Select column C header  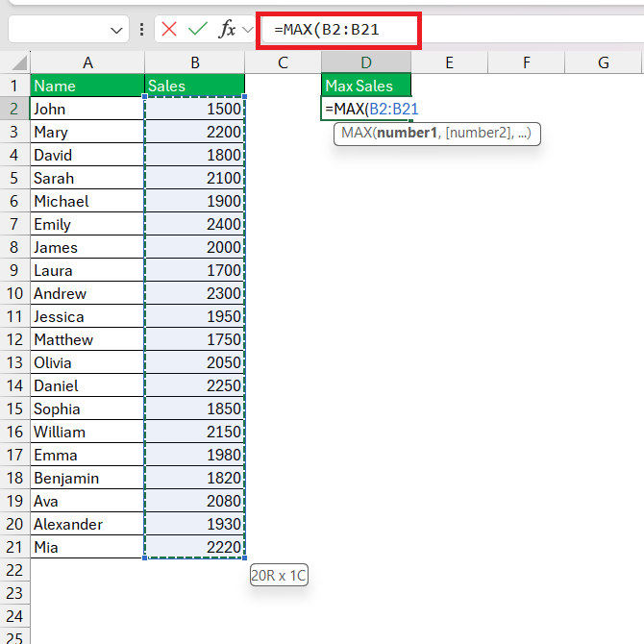pyautogui.click(x=283, y=62)
